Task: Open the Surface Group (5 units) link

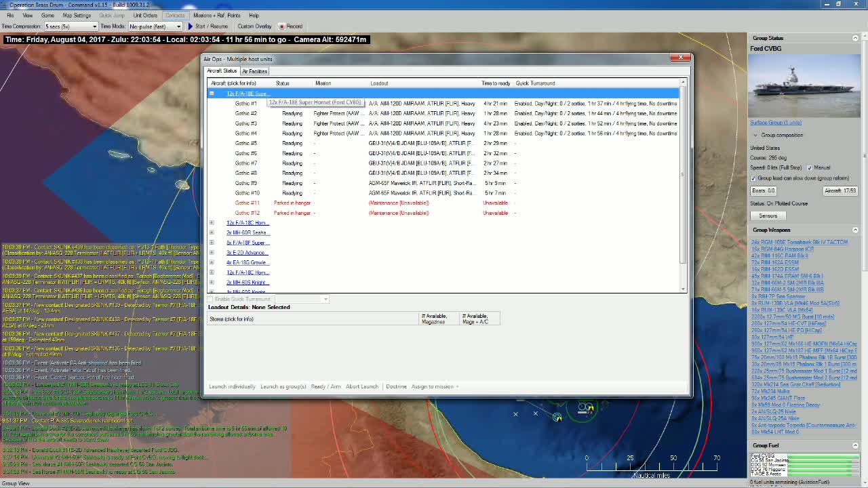Action: [776, 123]
